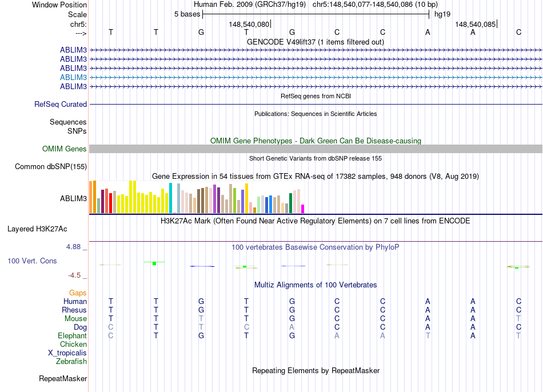Click the OMIM Gene Phenotypes green title
543x392 pixels.
(x=316, y=141)
